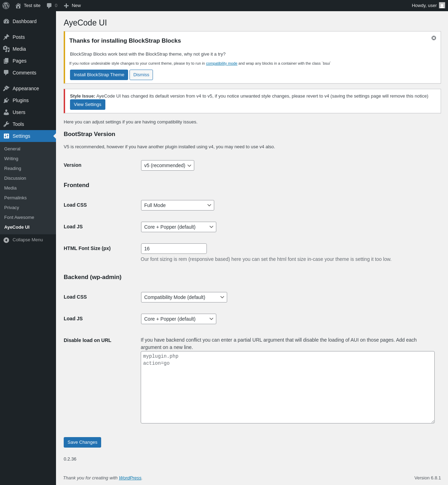The height and width of the screenshot is (485, 448).
Task: Open the Frontend Load JS dropdown
Action: click(x=178, y=227)
